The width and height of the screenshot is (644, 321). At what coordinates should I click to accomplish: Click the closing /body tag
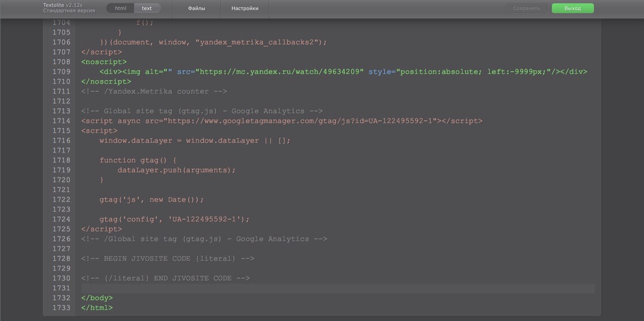(x=97, y=298)
